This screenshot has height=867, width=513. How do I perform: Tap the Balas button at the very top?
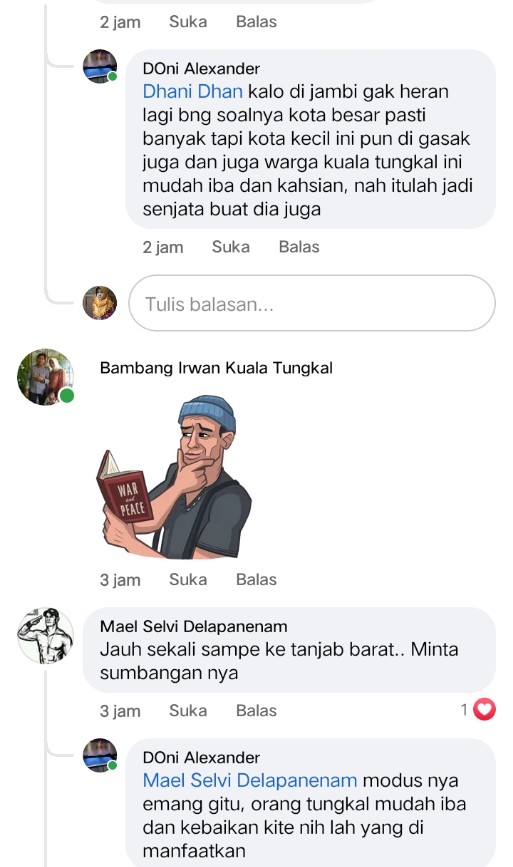pos(256,22)
